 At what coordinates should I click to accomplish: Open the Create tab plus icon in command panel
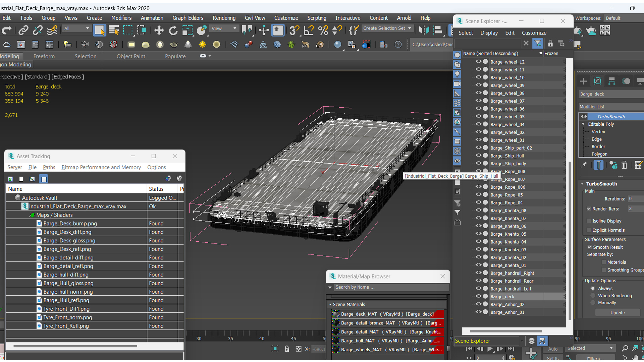[x=583, y=81]
